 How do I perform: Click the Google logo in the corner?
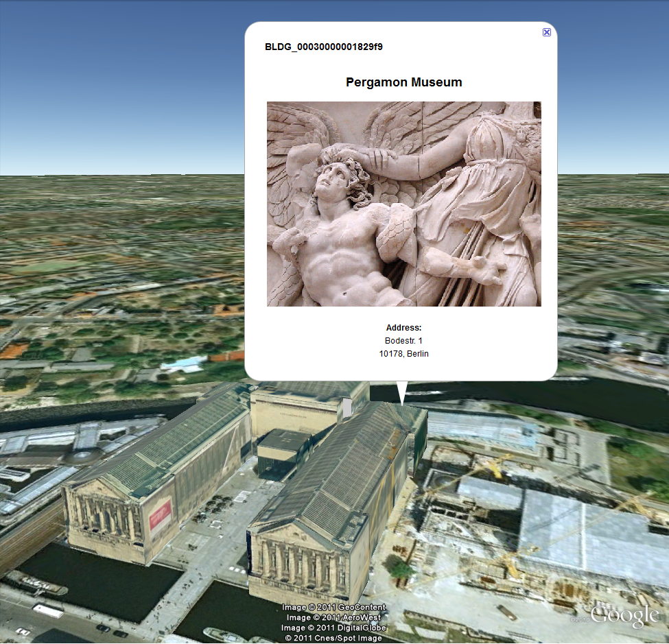point(624,616)
